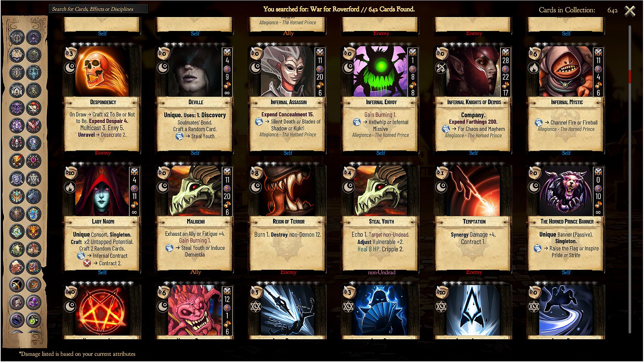Click the collection list vertical scrollbar handle
This screenshot has height=362, width=644.
tap(630, 76)
